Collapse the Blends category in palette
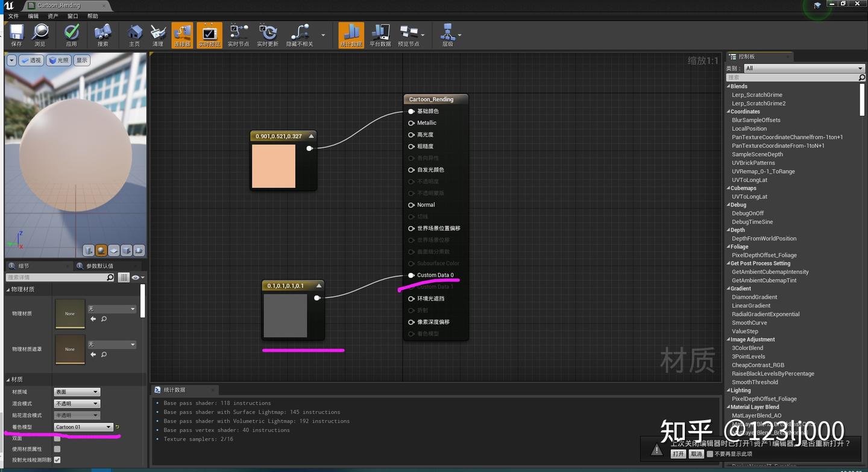Viewport: 868px width, 472px height. point(729,86)
